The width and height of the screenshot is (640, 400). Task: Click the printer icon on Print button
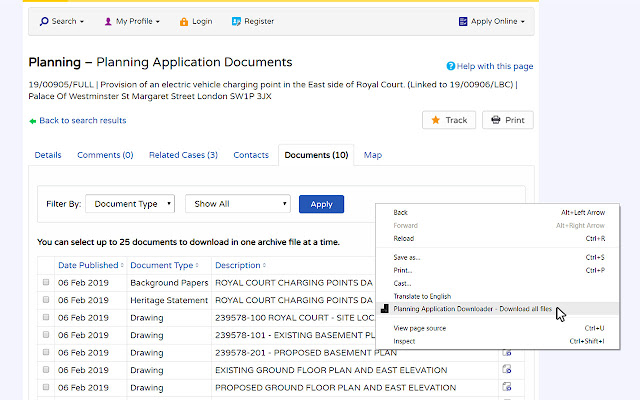pyautogui.click(x=495, y=120)
